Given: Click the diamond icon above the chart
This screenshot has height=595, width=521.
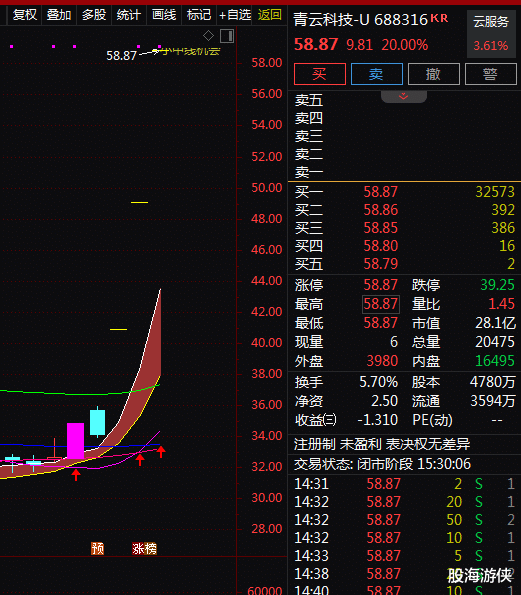Looking at the screenshot, I should coord(208,36).
